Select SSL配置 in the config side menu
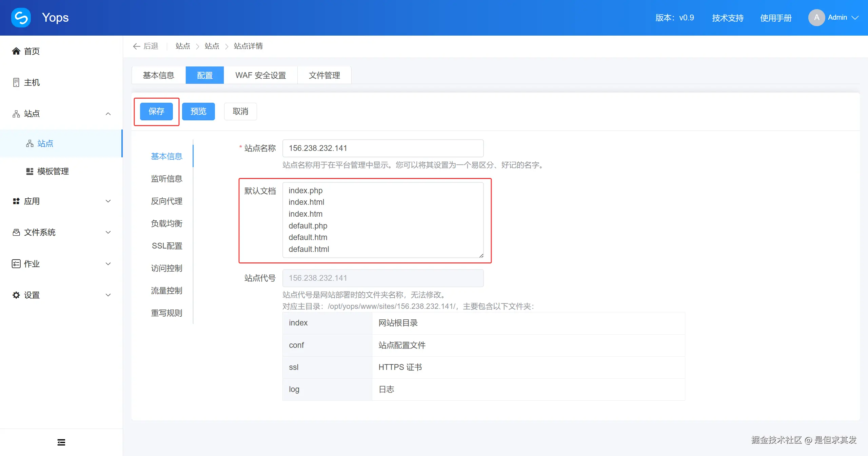The height and width of the screenshot is (456, 868). (167, 246)
